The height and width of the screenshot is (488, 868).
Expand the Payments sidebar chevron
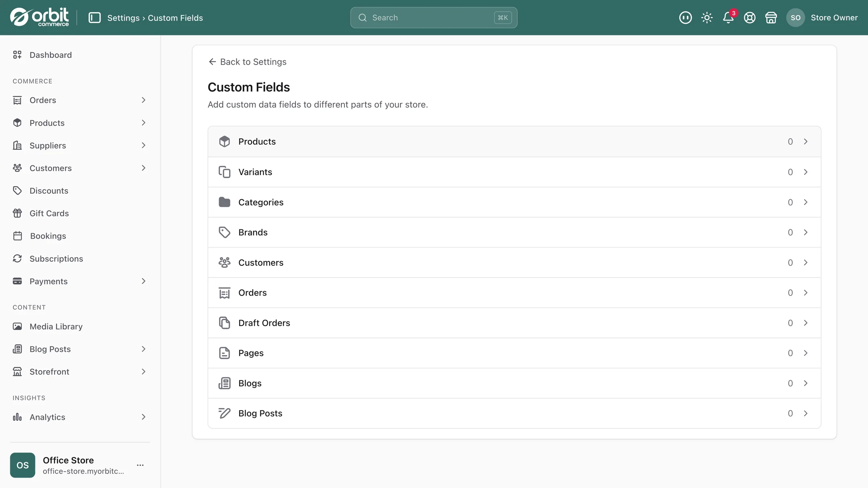[x=143, y=281]
